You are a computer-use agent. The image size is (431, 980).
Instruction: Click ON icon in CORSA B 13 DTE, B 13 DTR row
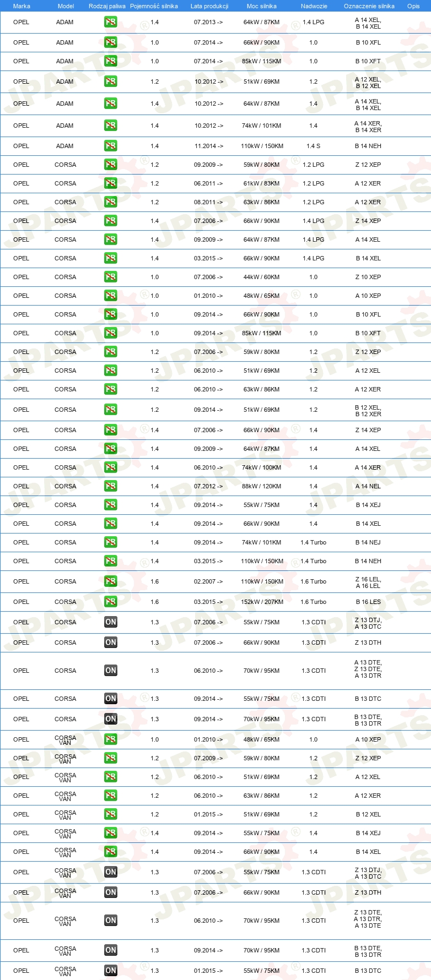[111, 719]
